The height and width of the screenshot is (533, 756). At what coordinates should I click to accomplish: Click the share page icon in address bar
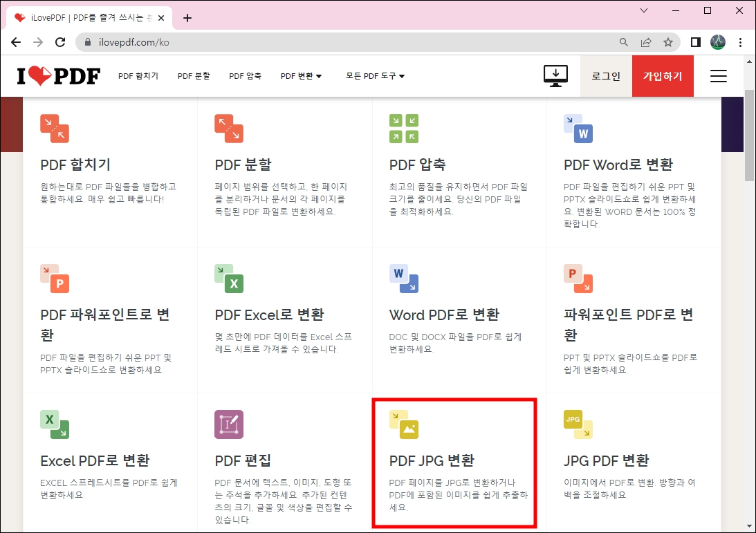(x=646, y=42)
